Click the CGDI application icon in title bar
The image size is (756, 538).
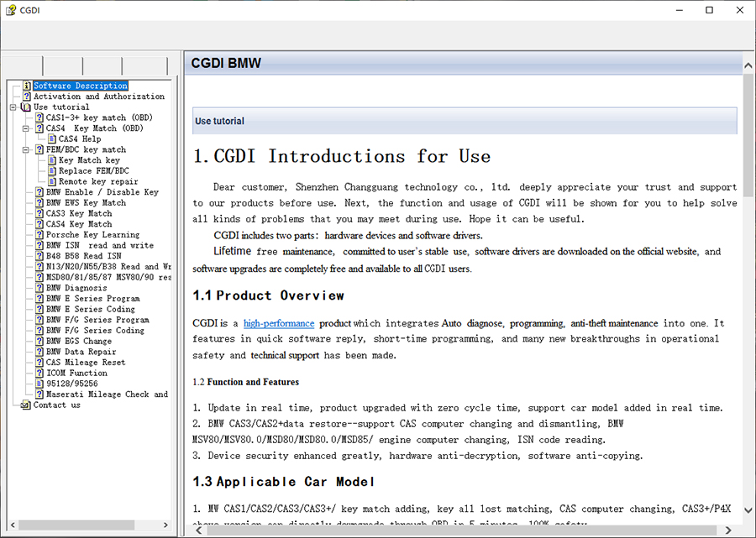[11, 10]
